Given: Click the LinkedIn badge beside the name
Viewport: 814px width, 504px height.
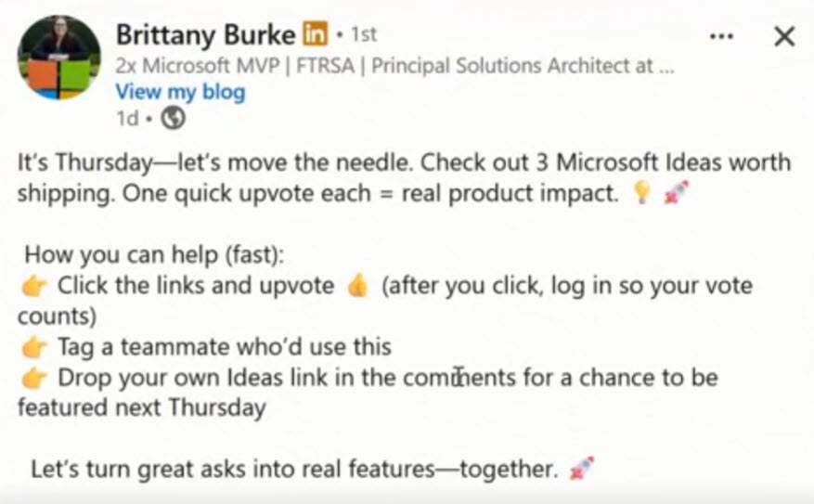Looking at the screenshot, I should tap(314, 35).
